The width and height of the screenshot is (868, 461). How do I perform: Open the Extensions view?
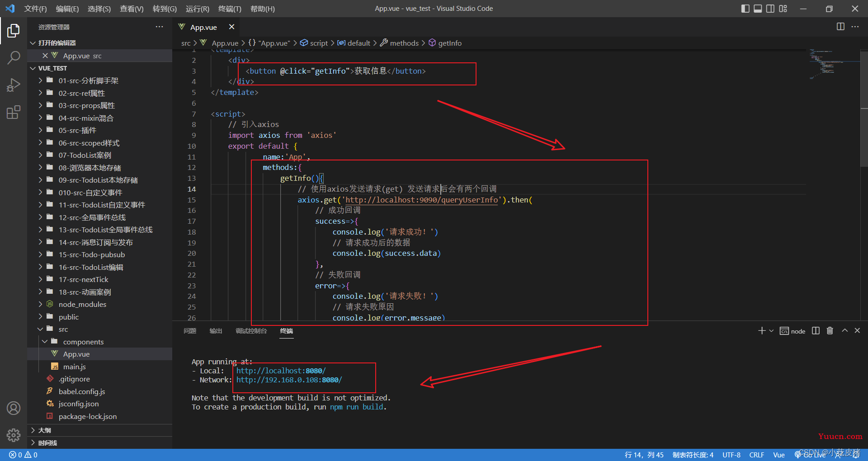click(x=14, y=112)
